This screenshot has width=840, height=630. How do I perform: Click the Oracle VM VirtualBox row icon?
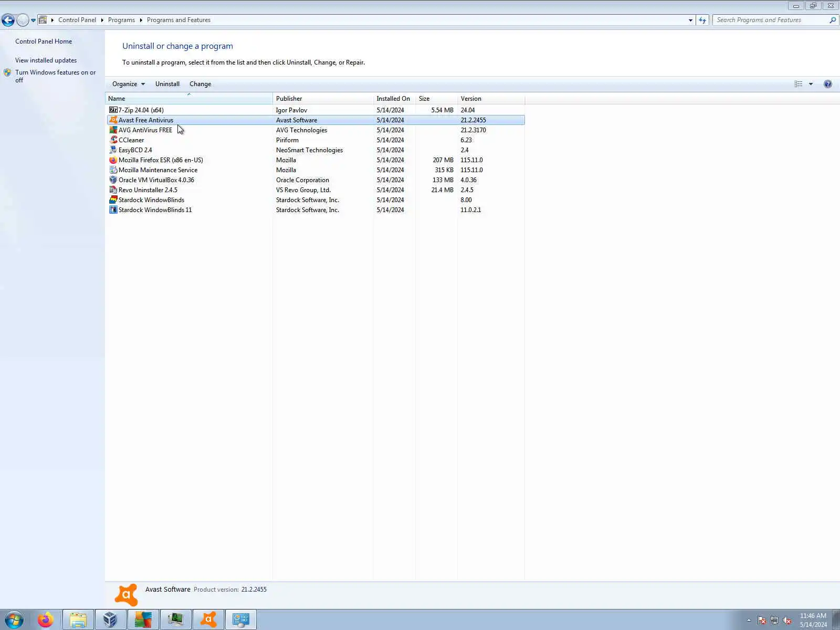[x=113, y=180]
